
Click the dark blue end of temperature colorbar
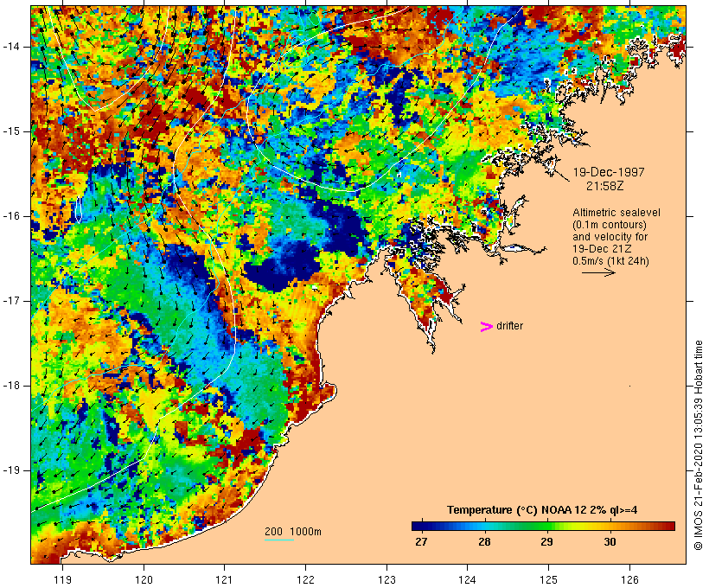[418, 526]
